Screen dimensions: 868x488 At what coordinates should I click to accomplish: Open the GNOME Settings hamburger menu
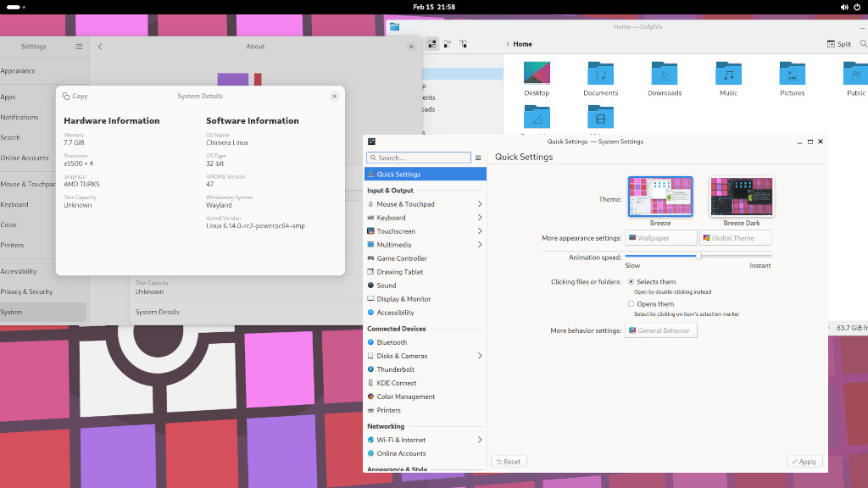tap(79, 47)
